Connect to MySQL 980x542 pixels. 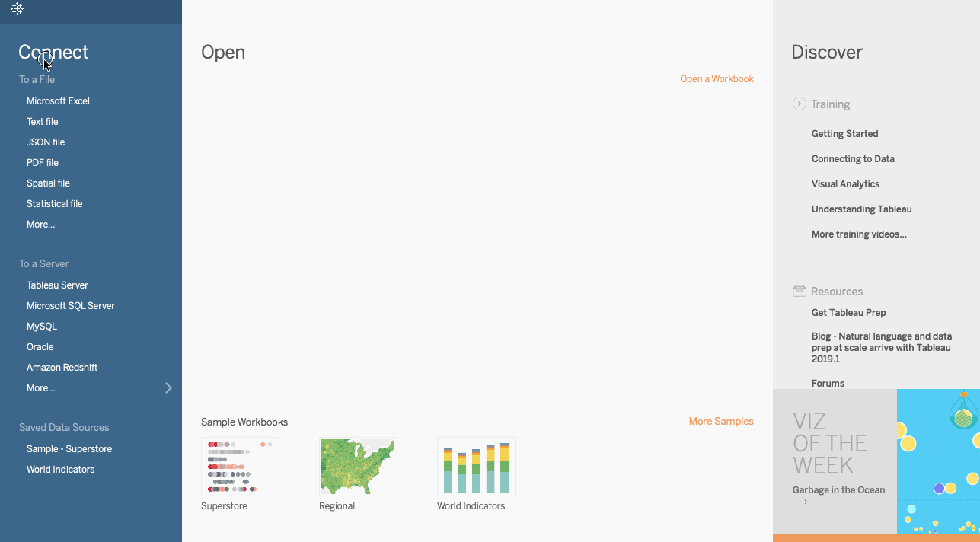click(42, 326)
